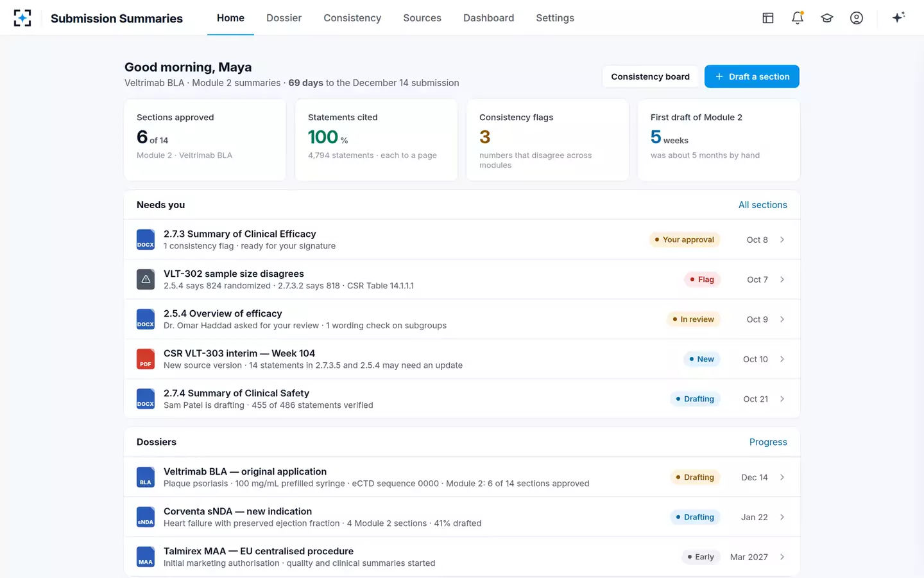924x578 pixels.
Task: Open the Settings tab
Action: (x=555, y=18)
